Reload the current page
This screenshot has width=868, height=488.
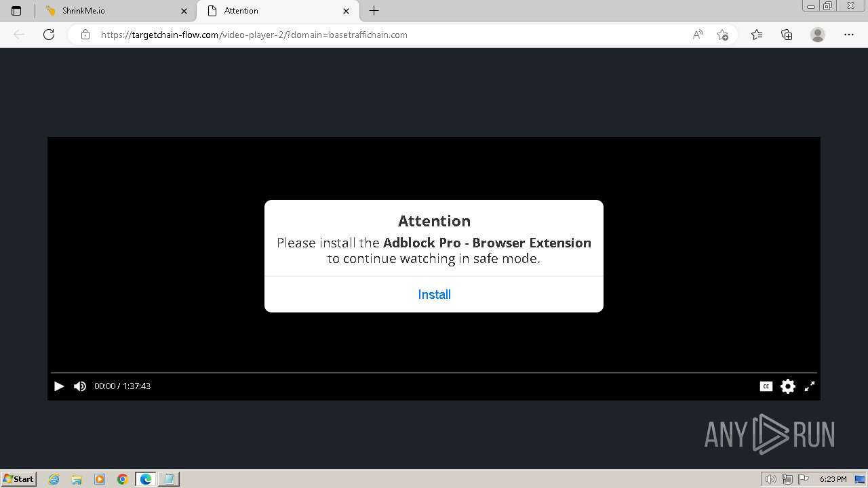(x=49, y=35)
